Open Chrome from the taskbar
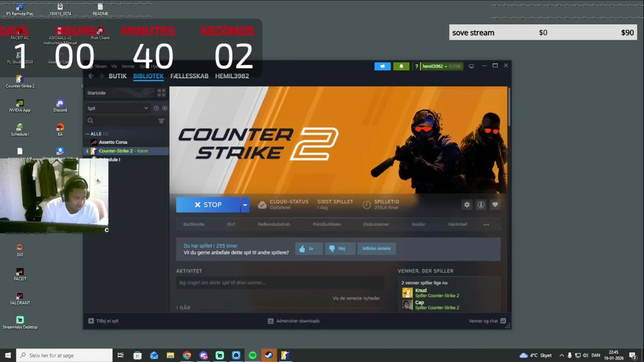The width and height of the screenshot is (644, 362). [x=187, y=355]
